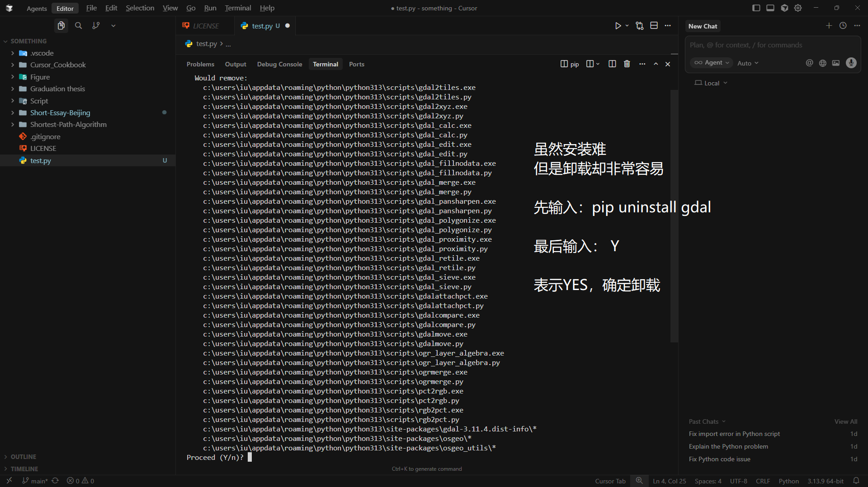Open chat history with the clock icon

[843, 26]
